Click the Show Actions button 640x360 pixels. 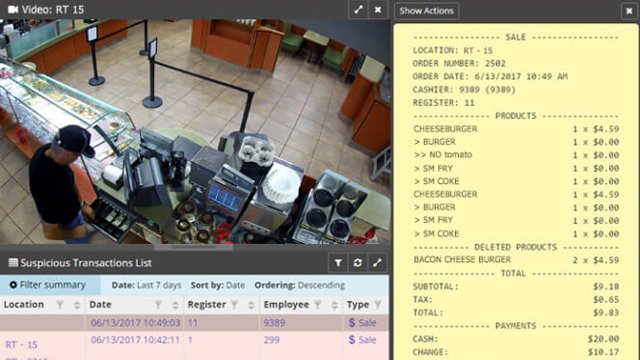pos(426,11)
